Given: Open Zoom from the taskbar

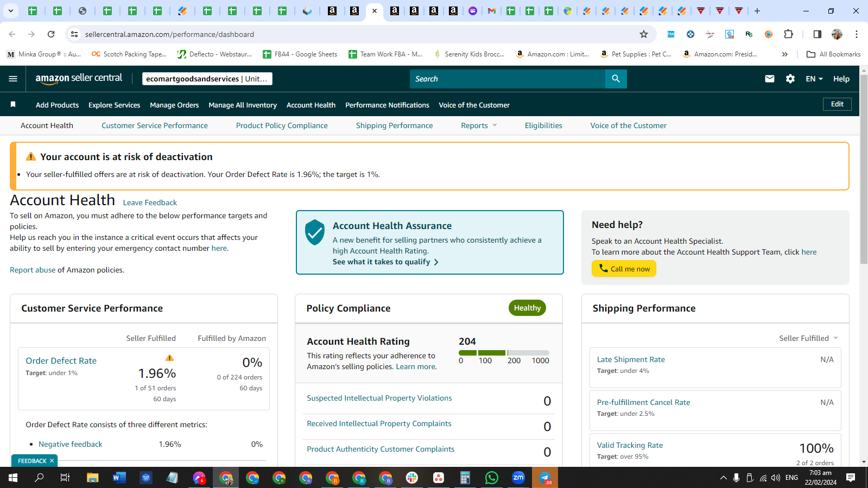Looking at the screenshot, I should (518, 478).
